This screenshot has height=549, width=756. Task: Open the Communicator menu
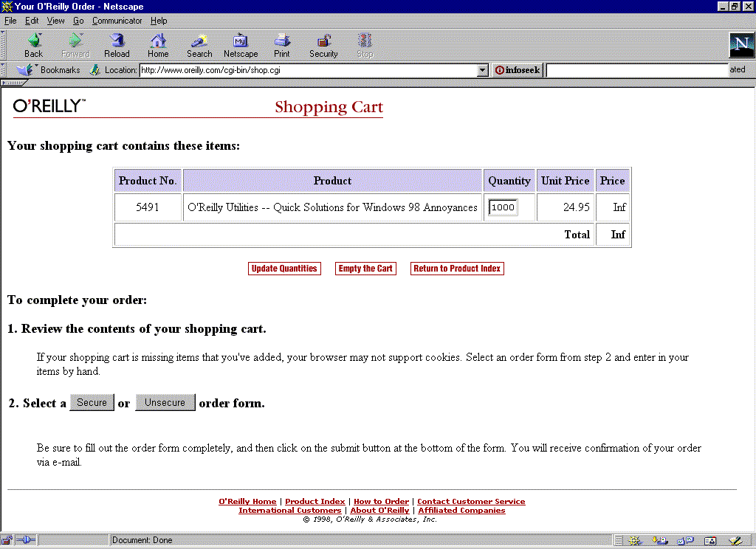(117, 21)
